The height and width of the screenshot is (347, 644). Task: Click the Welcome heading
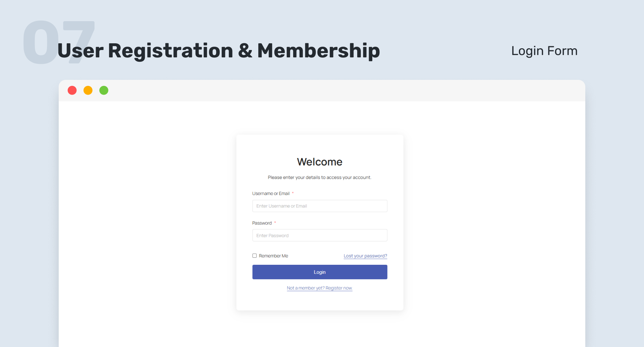click(320, 162)
